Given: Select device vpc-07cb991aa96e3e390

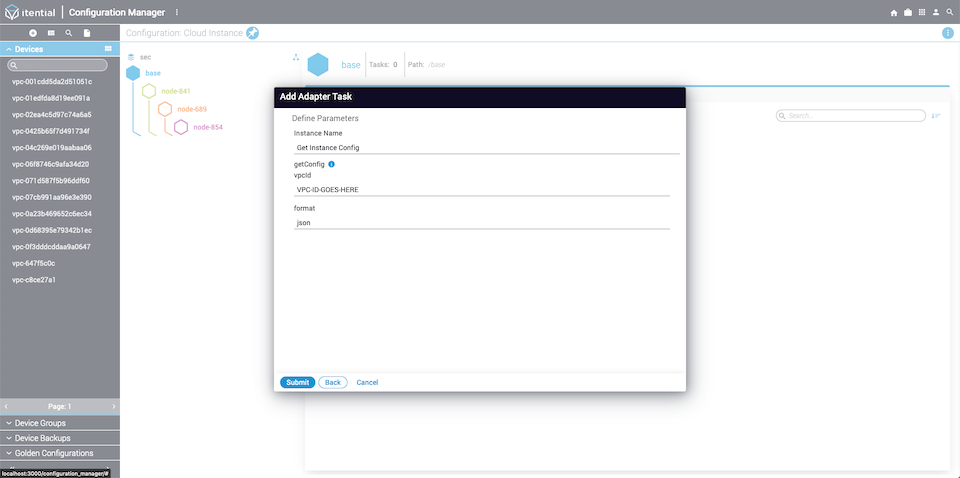Looking at the screenshot, I should click(x=52, y=197).
